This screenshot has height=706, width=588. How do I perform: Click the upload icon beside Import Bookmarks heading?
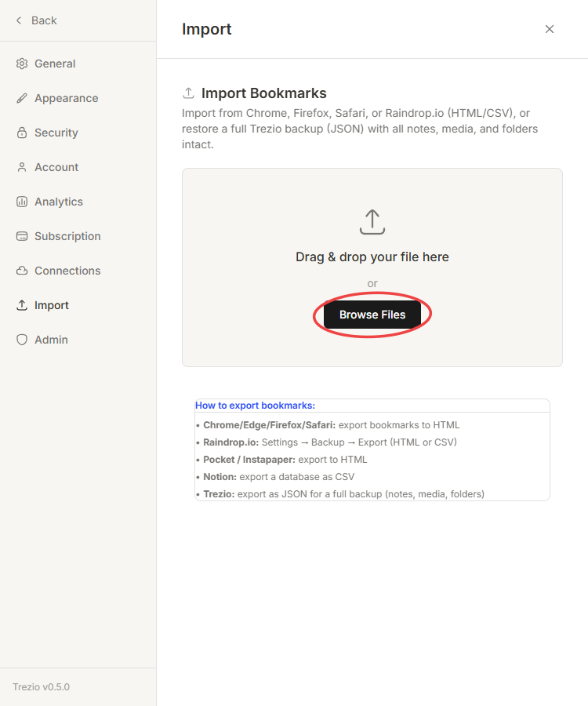[188, 93]
